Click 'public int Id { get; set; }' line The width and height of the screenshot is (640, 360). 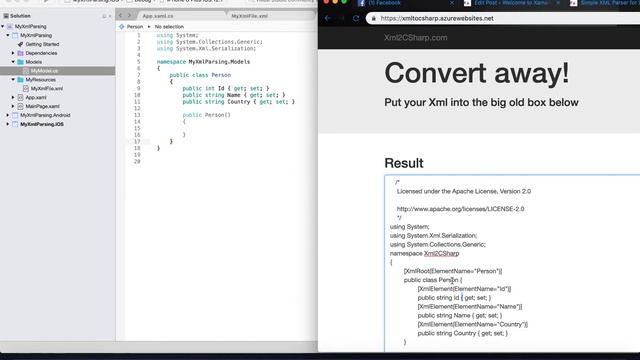coord(226,89)
